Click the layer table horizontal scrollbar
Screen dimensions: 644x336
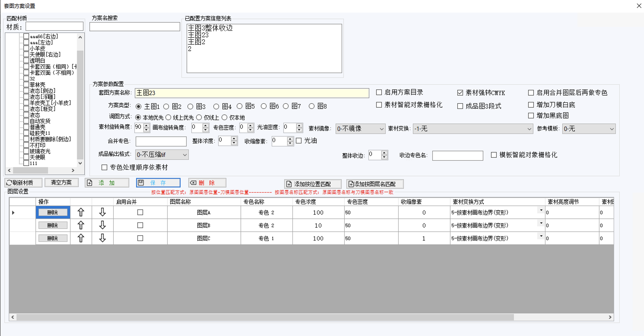coord(265,317)
